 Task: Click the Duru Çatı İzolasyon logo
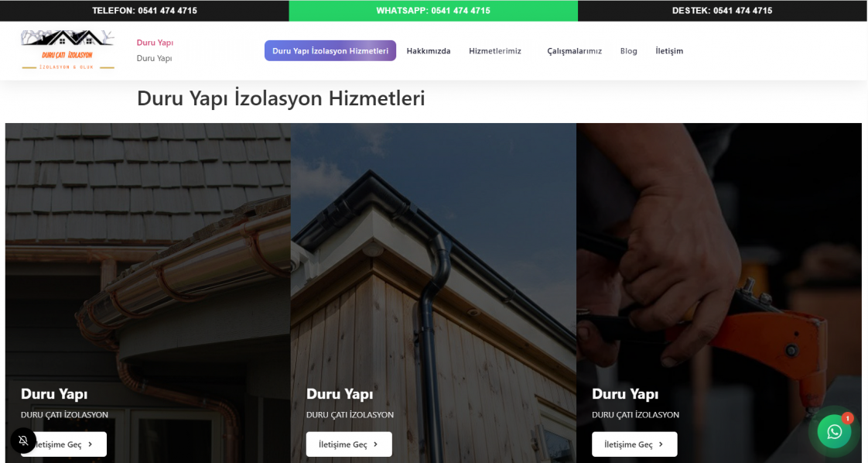click(67, 50)
